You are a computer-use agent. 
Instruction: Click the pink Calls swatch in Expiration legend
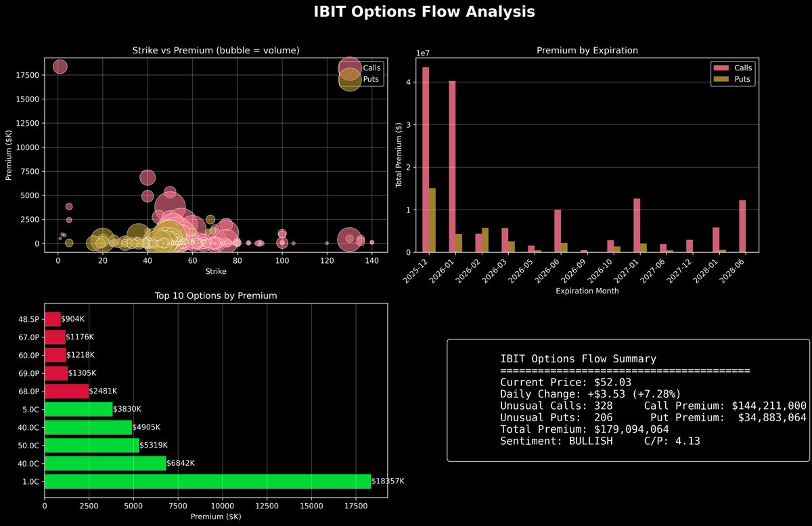point(720,68)
